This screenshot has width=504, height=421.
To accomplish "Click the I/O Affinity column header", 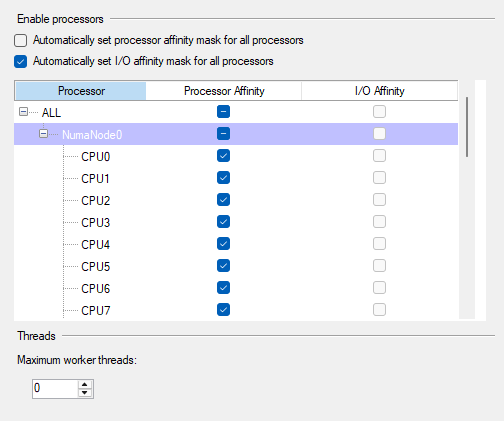I will tap(380, 91).
